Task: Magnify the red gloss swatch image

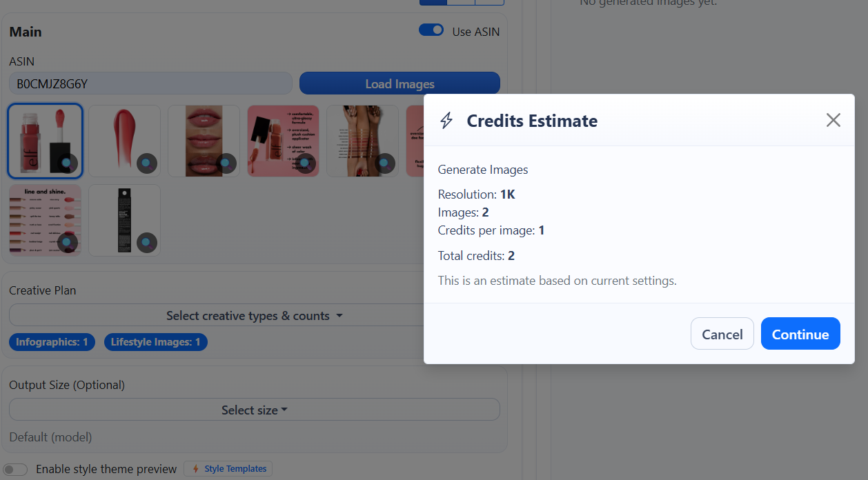Action: coord(147,163)
